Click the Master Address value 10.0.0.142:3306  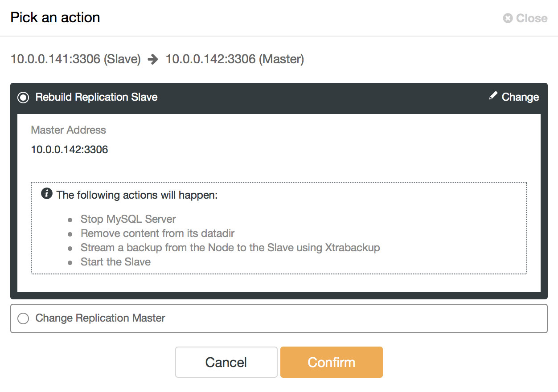point(70,150)
